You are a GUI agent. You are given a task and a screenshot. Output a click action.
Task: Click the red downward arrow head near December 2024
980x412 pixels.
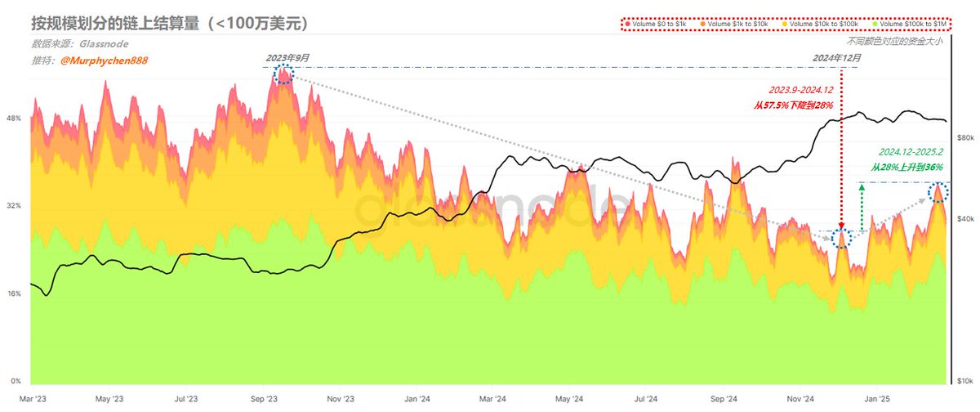coord(842,225)
